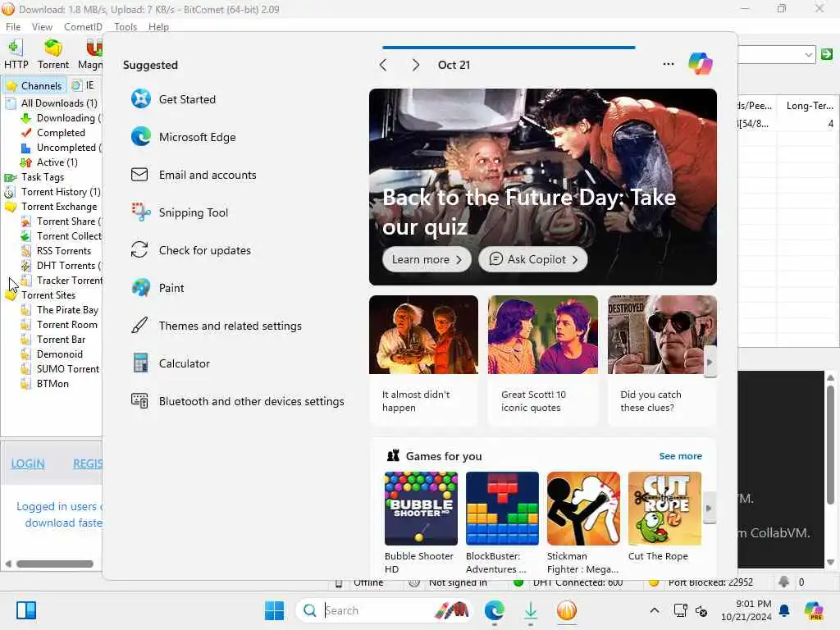
Task: Open the Help menu
Action: [x=158, y=27]
